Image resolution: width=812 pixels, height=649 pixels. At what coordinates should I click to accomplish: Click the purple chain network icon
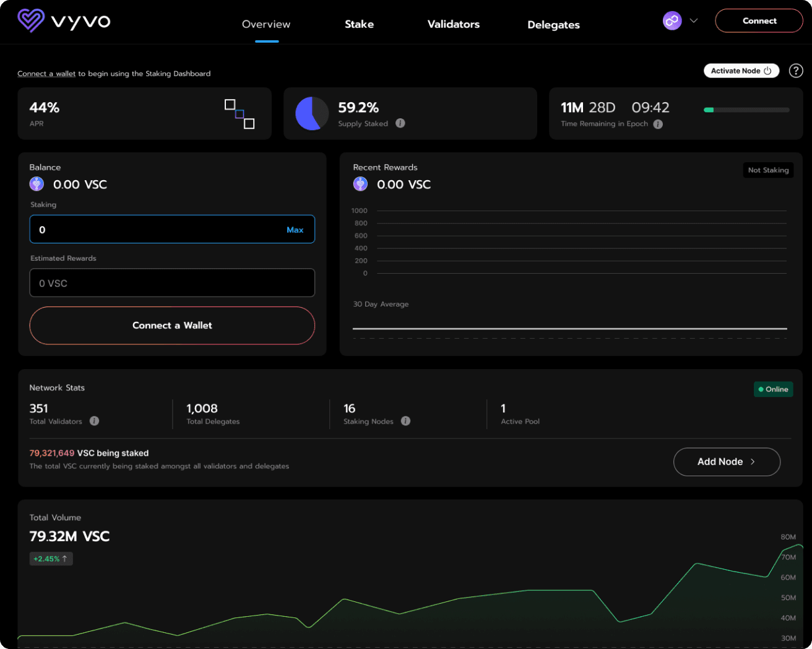tap(672, 20)
